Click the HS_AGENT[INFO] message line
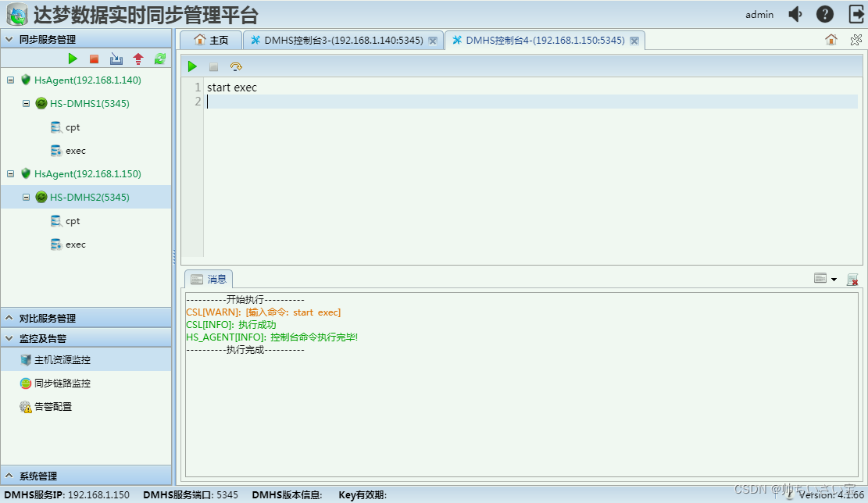This screenshot has width=868, height=503. click(272, 337)
